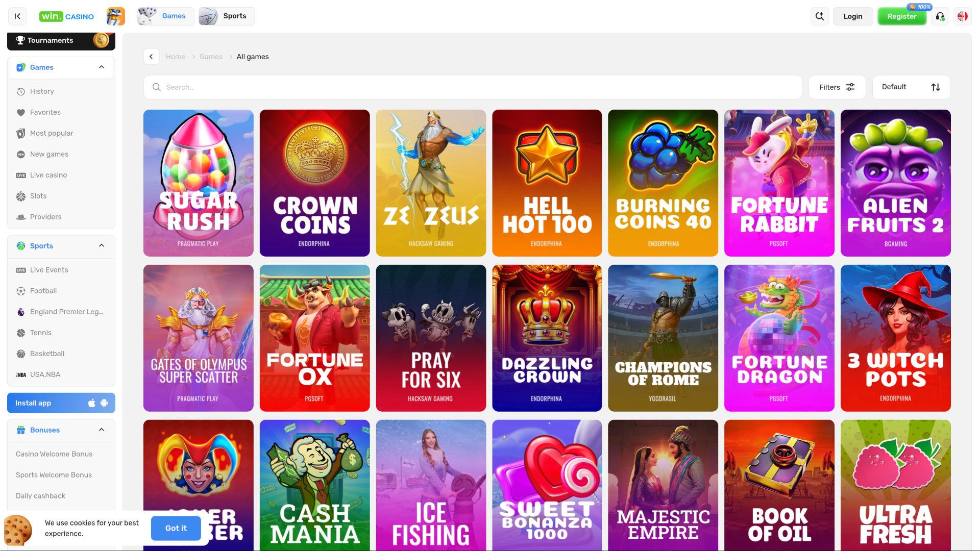The image size is (980, 551).
Task: Open the Tournaments menu item
Action: pos(61,40)
